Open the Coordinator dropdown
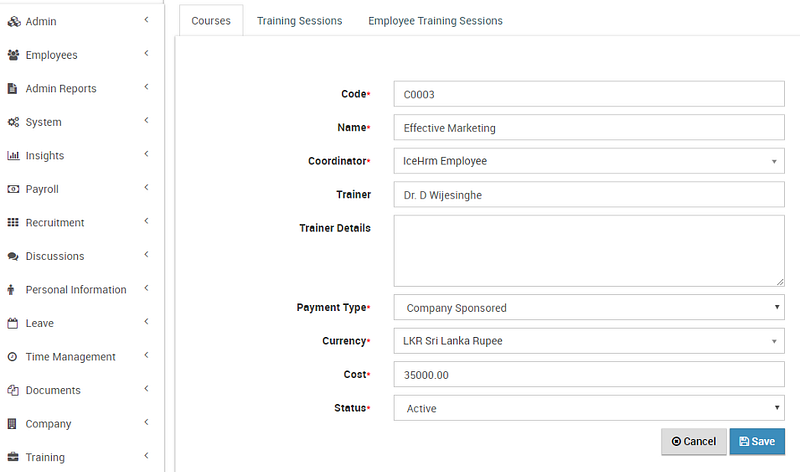The image size is (800, 472). click(589, 161)
